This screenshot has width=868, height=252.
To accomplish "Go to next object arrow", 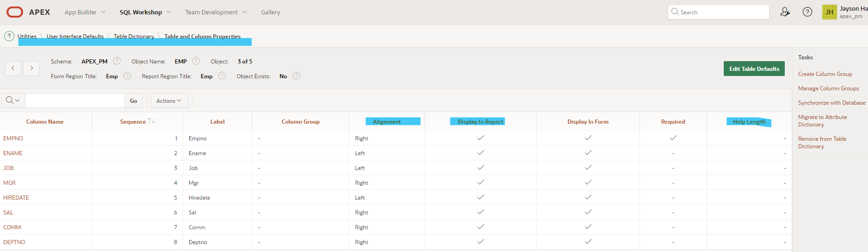I will [x=31, y=69].
